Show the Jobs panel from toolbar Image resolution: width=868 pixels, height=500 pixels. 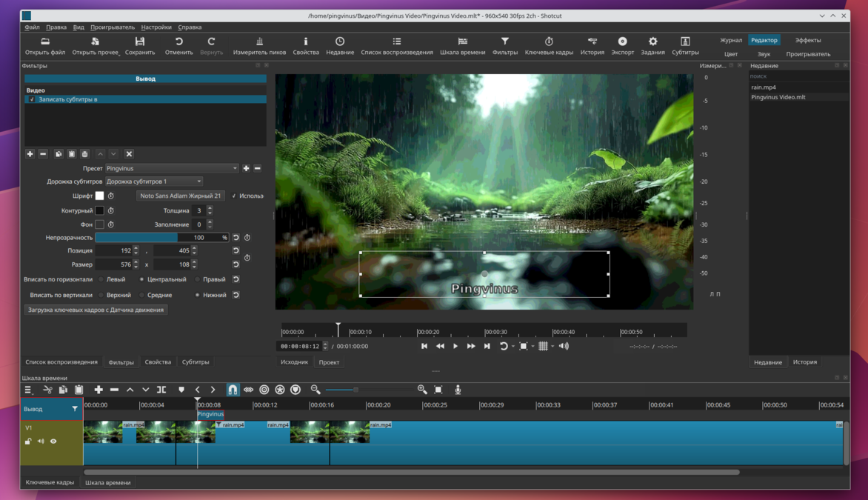pos(652,46)
